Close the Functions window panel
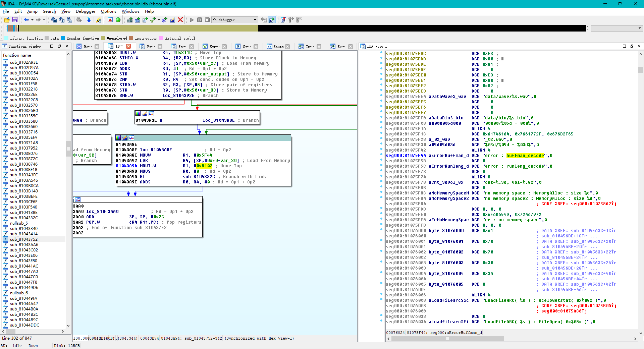This screenshot has height=349, width=644. point(67,46)
